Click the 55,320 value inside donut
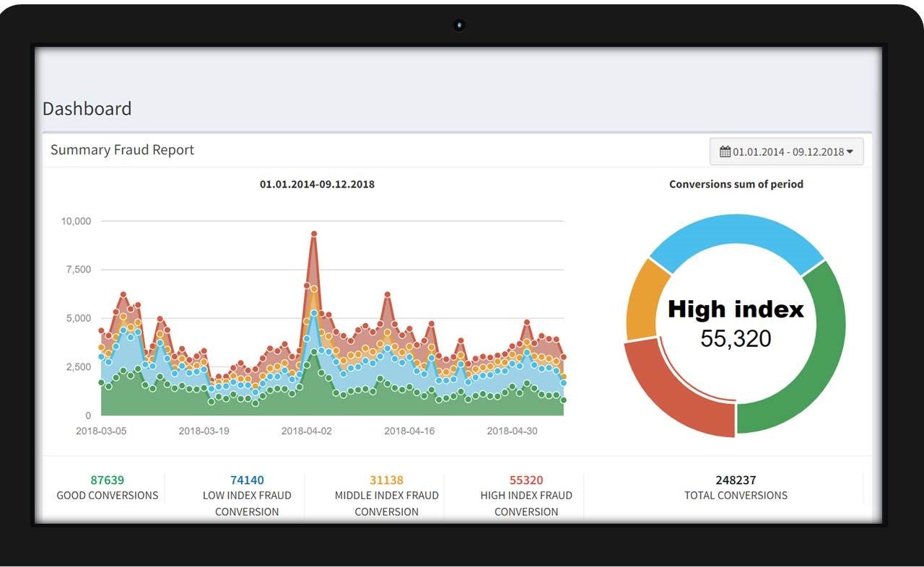The width and height of the screenshot is (924, 567). 736,338
